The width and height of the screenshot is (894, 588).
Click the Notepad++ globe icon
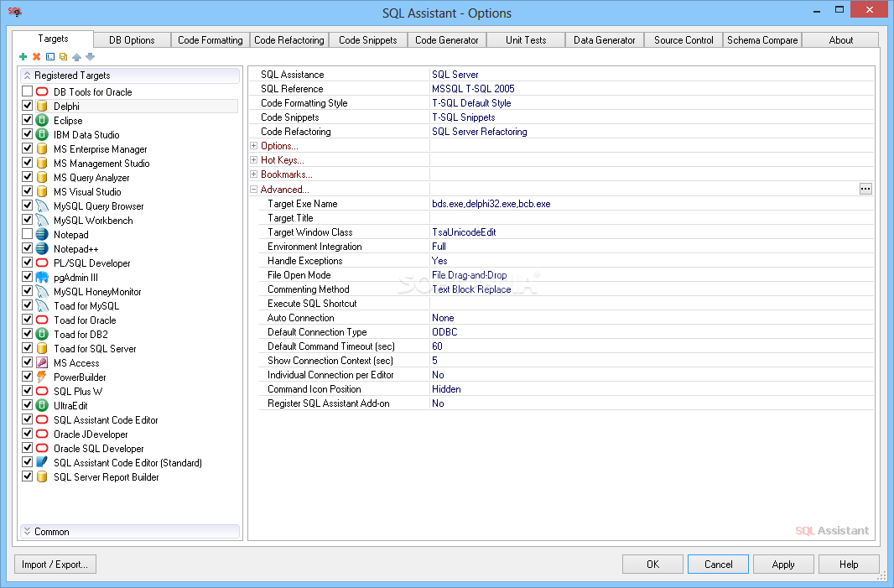(x=42, y=248)
